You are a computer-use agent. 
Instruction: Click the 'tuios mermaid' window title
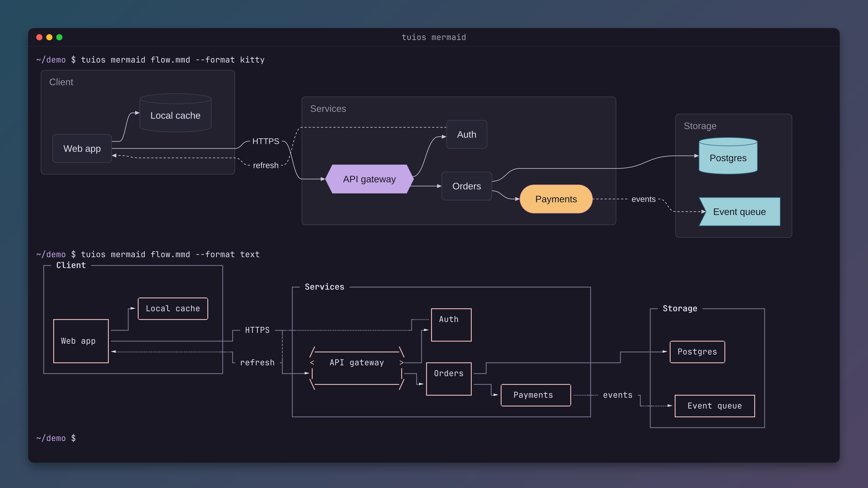434,37
